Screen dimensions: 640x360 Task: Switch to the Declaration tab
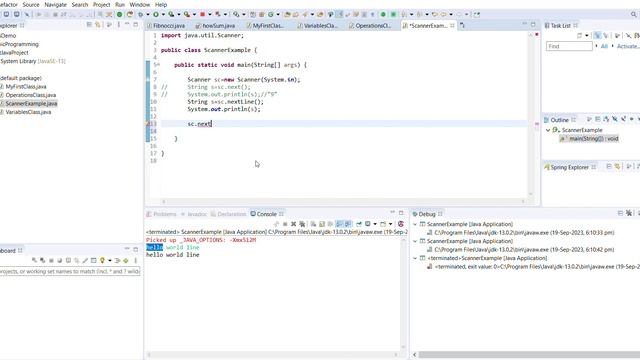[229, 214]
